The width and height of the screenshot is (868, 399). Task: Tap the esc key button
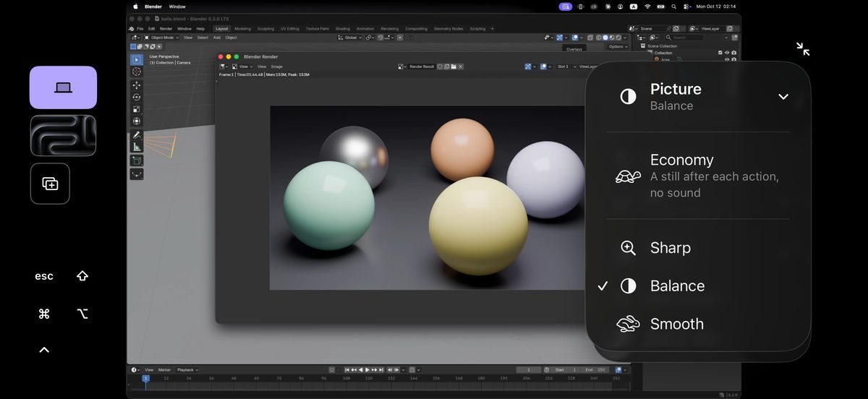click(x=44, y=276)
